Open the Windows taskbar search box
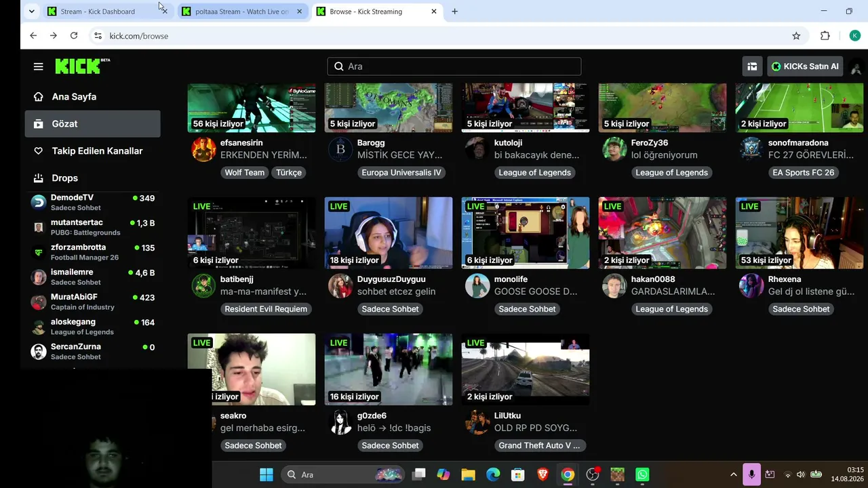This screenshot has height=488, width=868. tap(342, 474)
